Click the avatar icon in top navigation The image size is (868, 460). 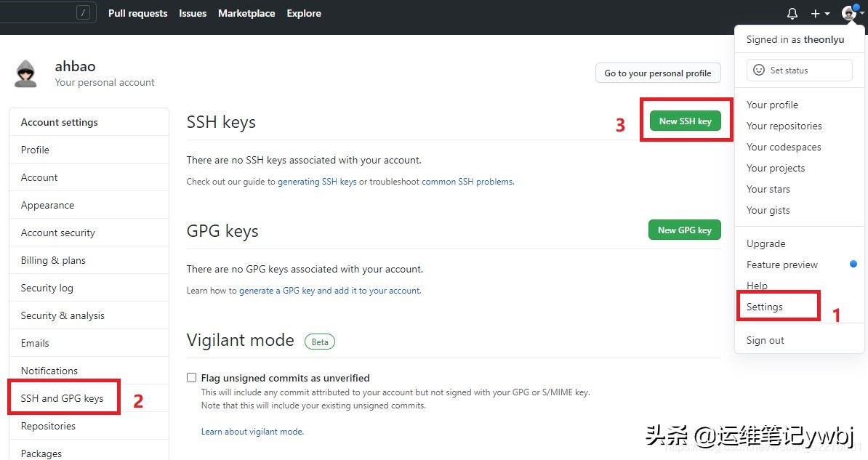coord(849,12)
